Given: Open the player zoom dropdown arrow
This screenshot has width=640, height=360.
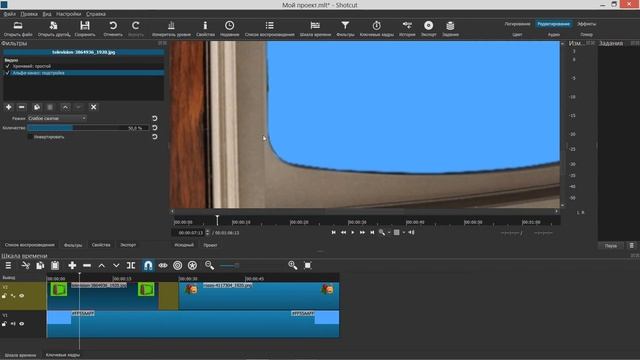Looking at the screenshot, I should (389, 232).
